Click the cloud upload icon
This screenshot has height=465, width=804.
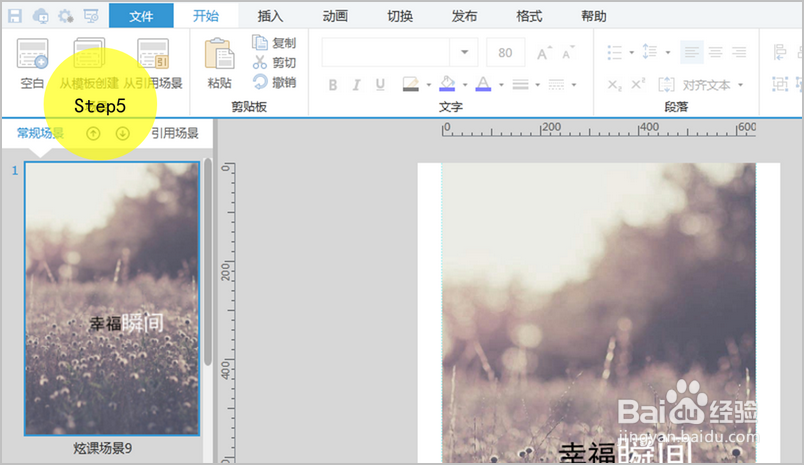40,16
